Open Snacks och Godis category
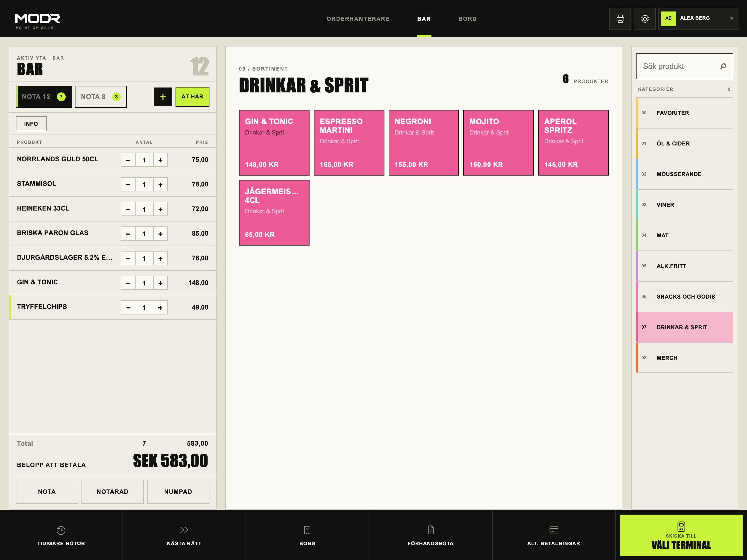747x560 pixels. 685,297
